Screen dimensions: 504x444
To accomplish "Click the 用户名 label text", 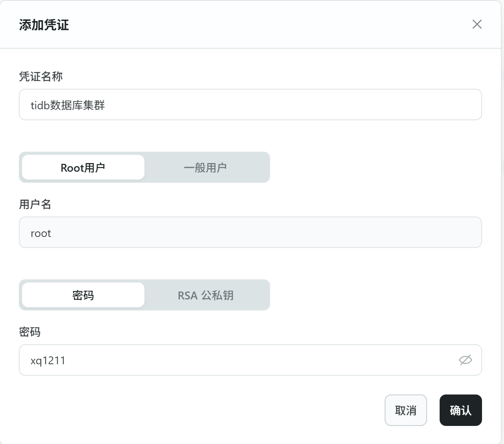I will coord(35,204).
